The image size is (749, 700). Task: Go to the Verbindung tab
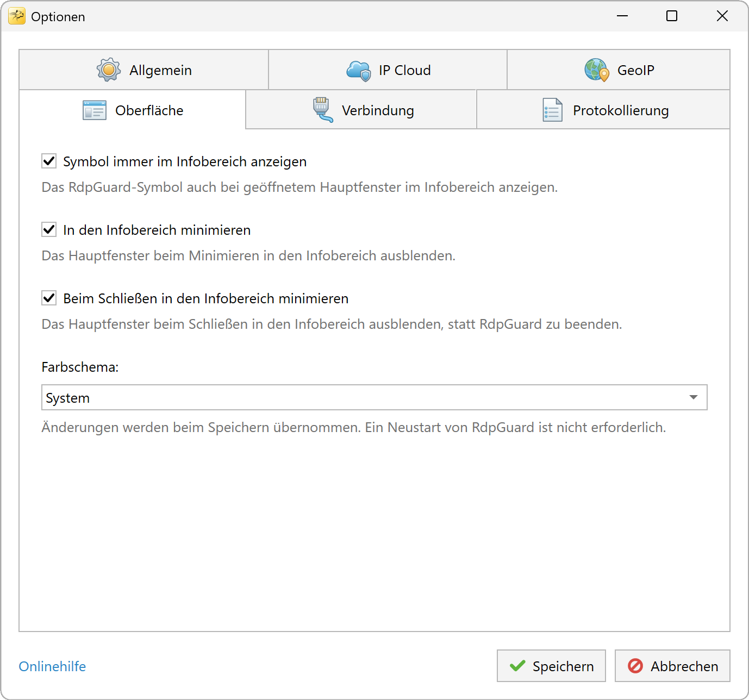point(361,110)
